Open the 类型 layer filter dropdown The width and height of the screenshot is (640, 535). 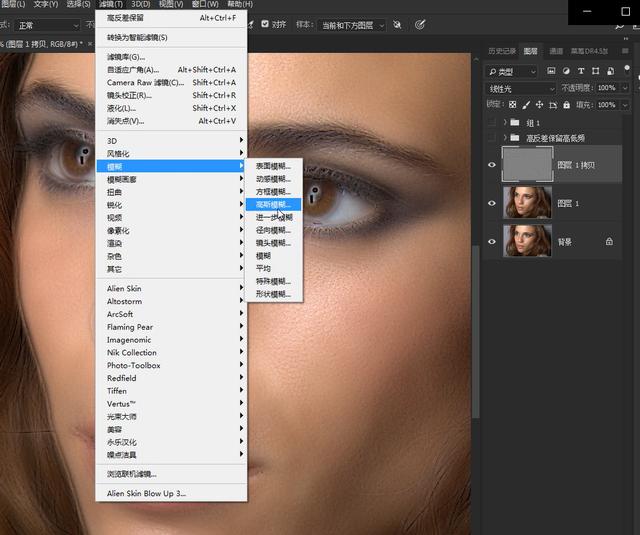coord(512,72)
